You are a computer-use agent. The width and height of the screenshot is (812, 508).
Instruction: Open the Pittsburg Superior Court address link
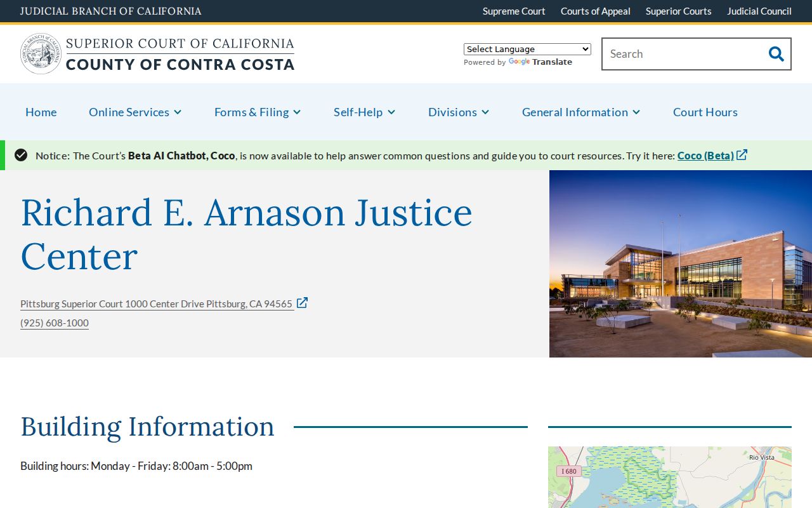click(157, 304)
